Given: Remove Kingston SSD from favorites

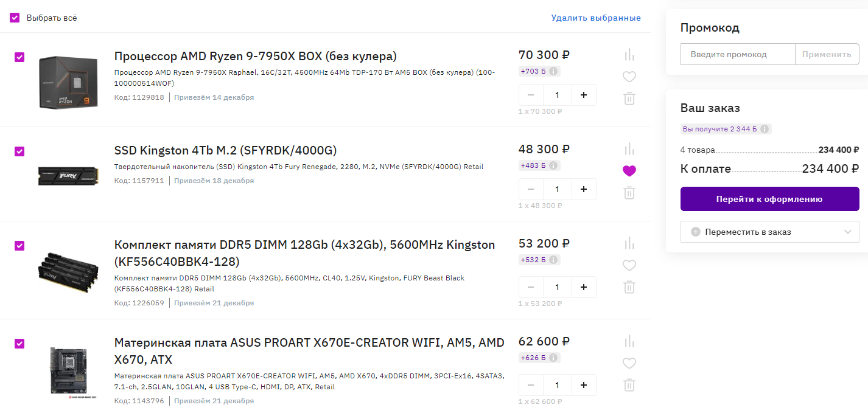Looking at the screenshot, I should pos(629,171).
